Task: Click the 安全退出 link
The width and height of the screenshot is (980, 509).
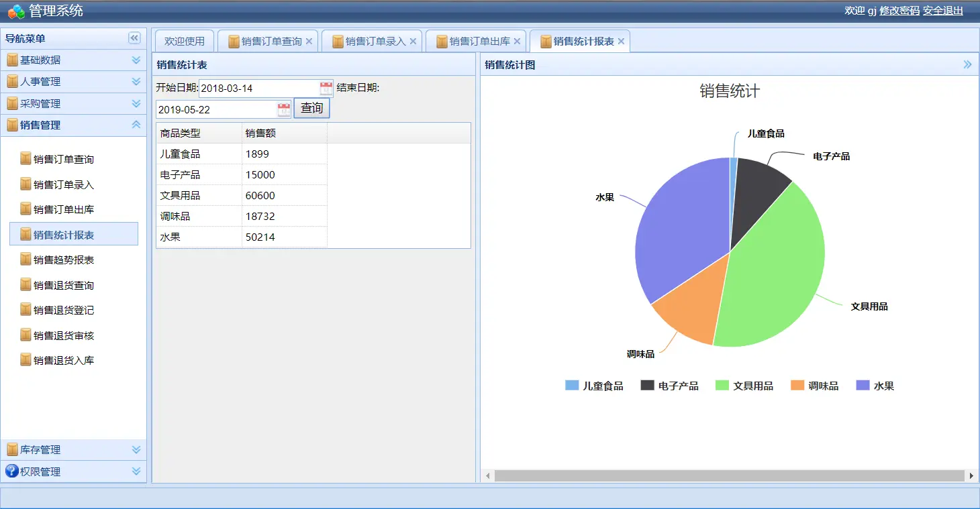Action: point(943,11)
